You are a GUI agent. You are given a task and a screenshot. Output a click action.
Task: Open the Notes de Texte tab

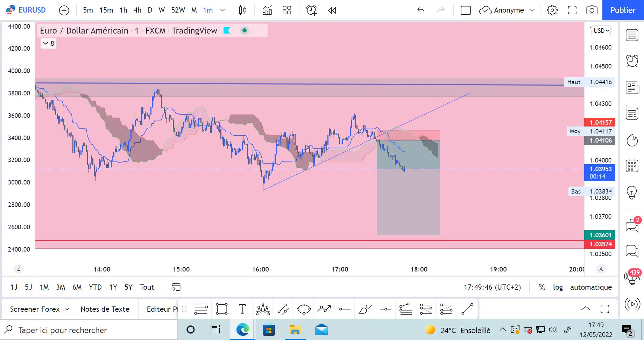pos(105,309)
